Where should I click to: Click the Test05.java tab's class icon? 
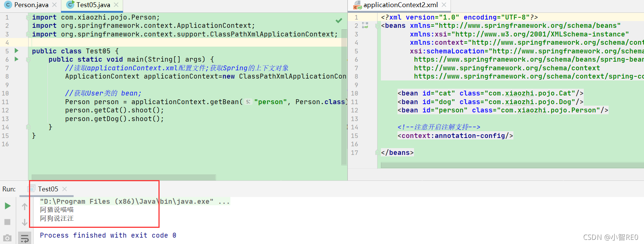[70, 5]
